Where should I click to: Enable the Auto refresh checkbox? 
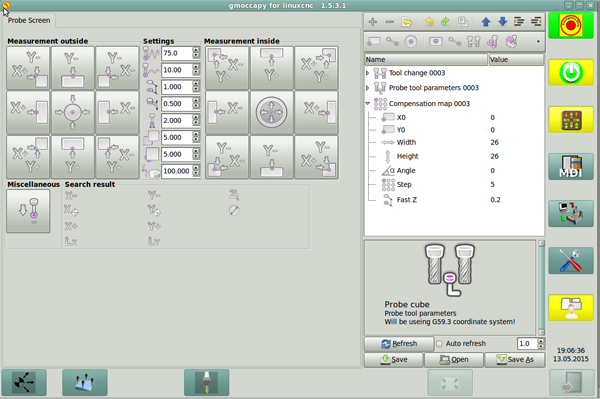click(439, 344)
